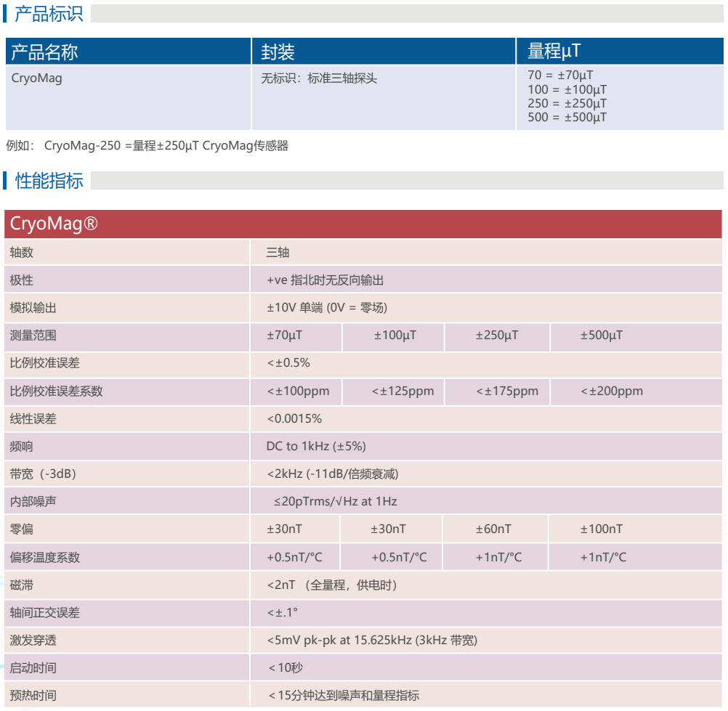Select the 模拟输出 row label
The width and height of the screenshot is (728, 711).
33,308
